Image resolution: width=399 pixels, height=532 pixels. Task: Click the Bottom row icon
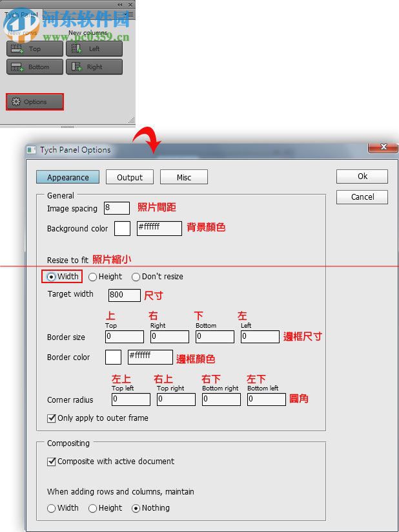[x=17, y=67]
